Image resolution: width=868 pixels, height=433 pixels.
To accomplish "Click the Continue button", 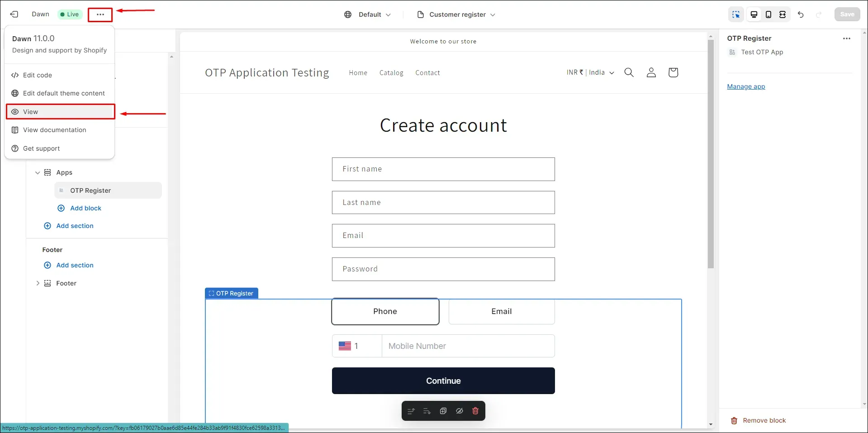I will [x=443, y=381].
